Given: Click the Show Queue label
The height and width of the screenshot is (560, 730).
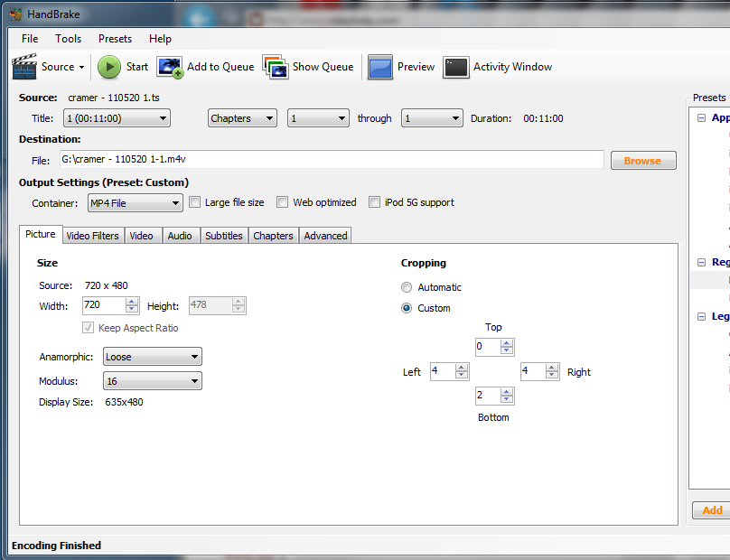Looking at the screenshot, I should (x=323, y=67).
